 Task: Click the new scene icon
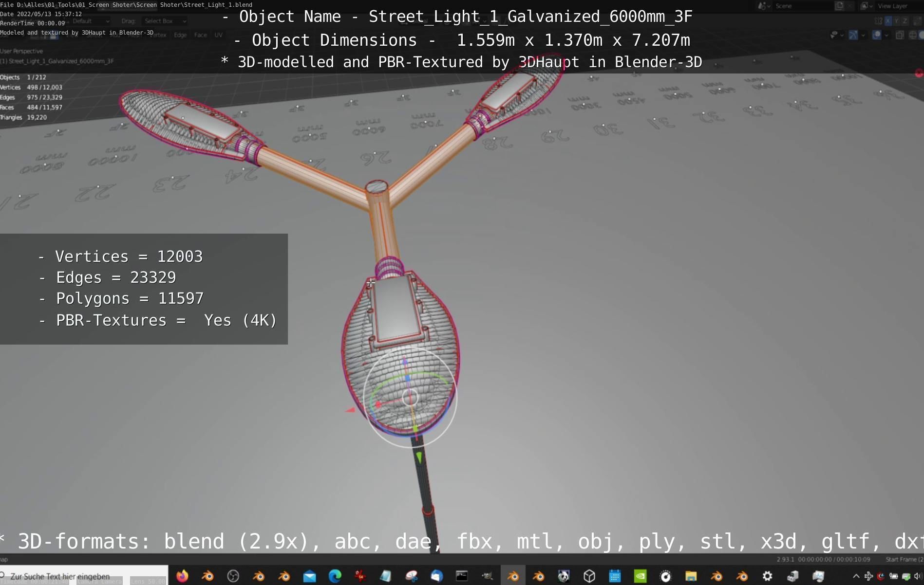840,6
